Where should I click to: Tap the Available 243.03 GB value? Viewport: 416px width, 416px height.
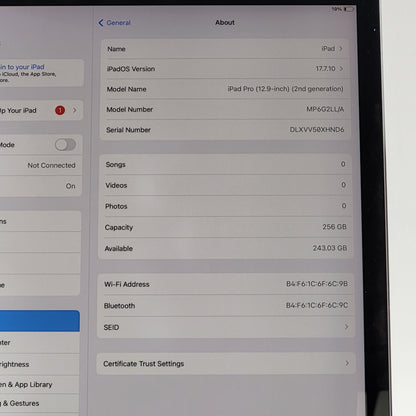coord(330,248)
